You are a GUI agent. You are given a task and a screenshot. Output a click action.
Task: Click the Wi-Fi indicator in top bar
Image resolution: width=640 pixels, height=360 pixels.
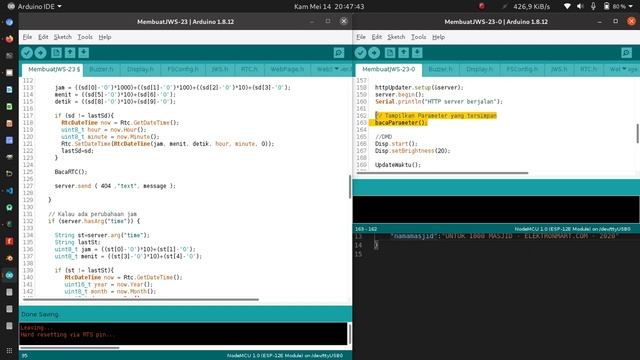click(567, 7)
